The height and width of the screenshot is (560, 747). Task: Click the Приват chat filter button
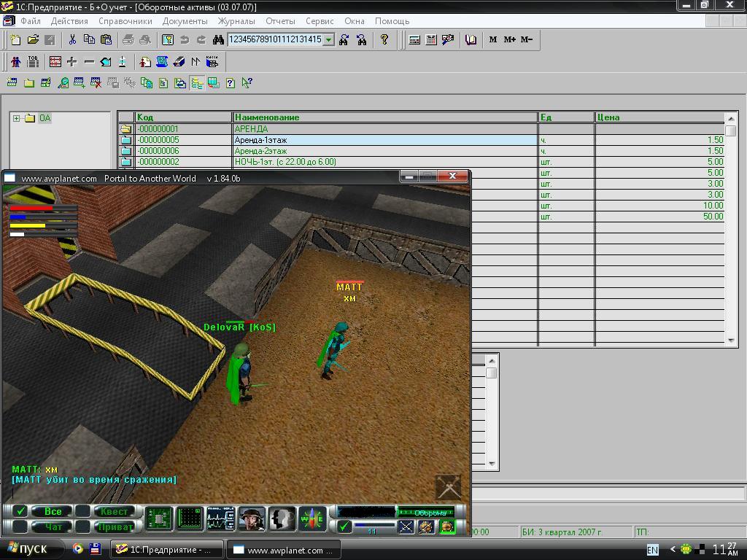point(115,527)
